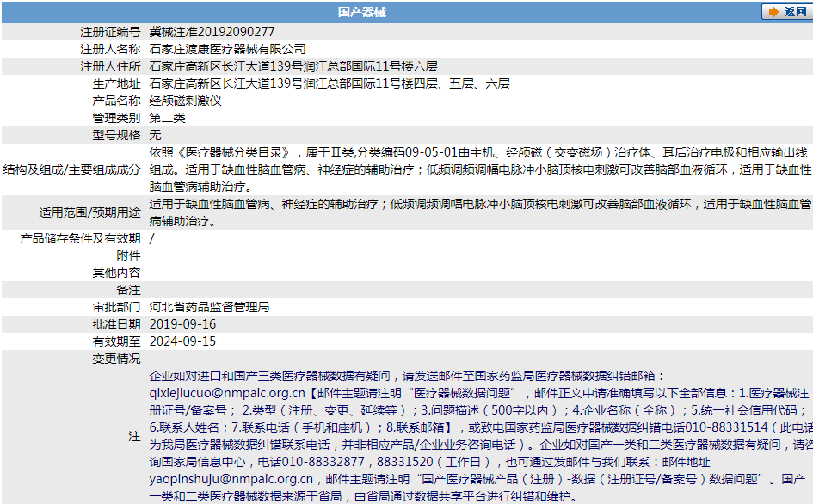The width and height of the screenshot is (813, 504).
Task: Click the 结构及组成/主要组成成分 label
Action: (71, 169)
